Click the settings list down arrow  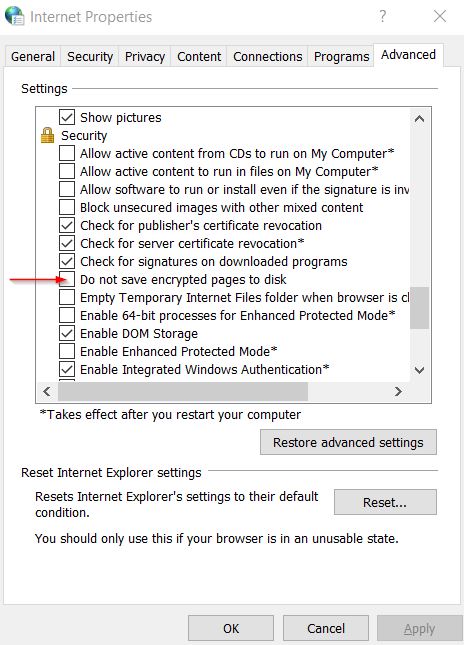coord(419,370)
